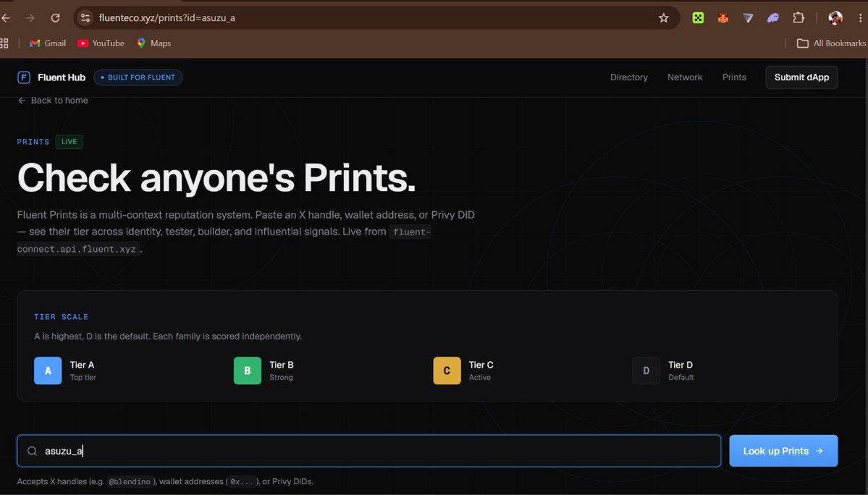This screenshot has width=868, height=495.
Task: Click the blue Tier A swatch
Action: tap(48, 371)
